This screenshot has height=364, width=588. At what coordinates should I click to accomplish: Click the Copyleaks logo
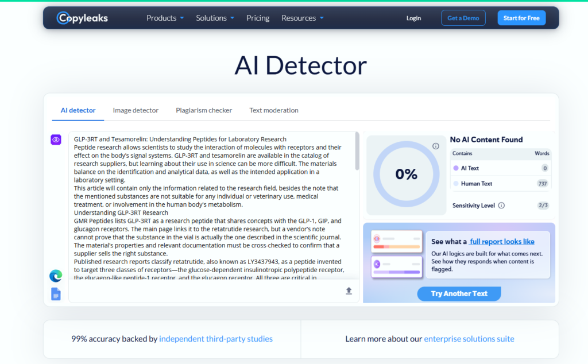(82, 18)
